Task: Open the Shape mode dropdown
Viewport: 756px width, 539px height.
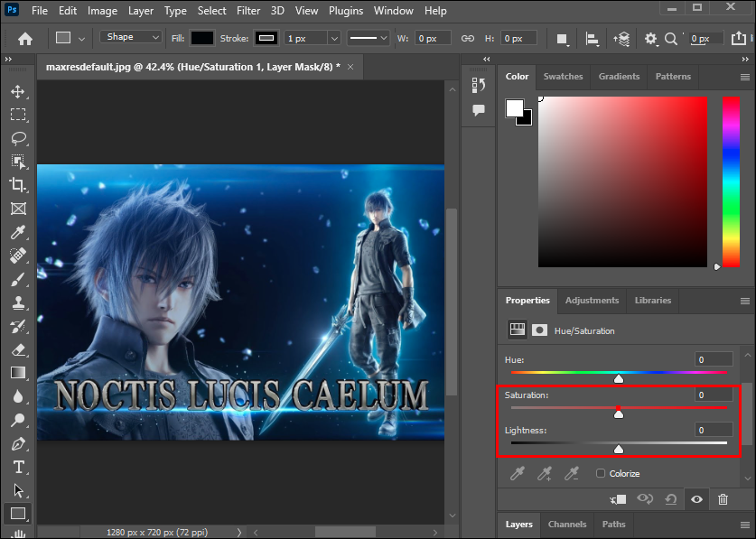Action: (x=132, y=38)
